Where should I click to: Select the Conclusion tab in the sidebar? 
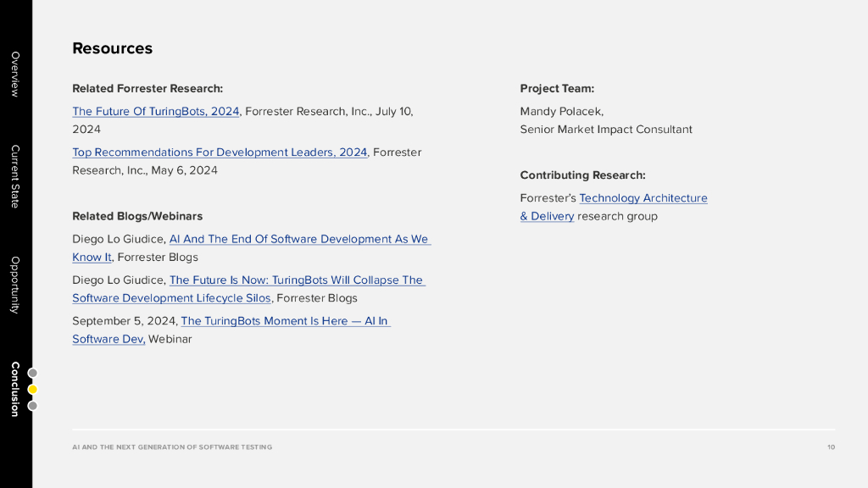[x=14, y=389]
